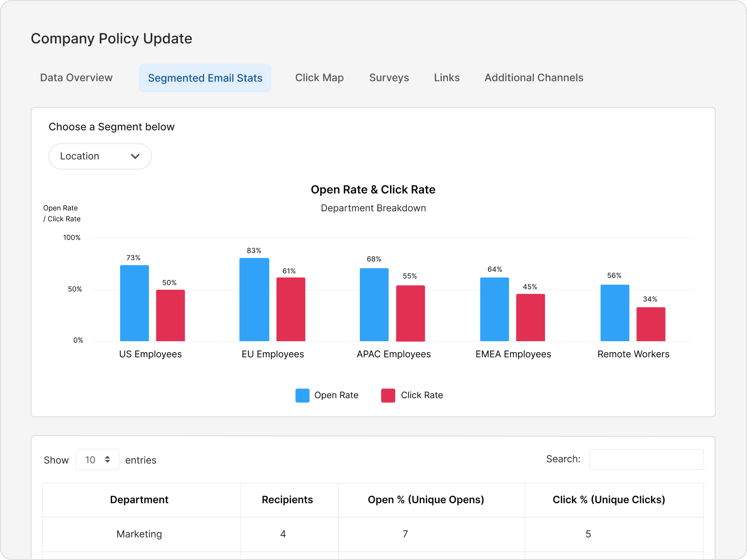Click the EU Employees 83% open rate bar
The width and height of the screenshot is (747, 560).
[x=254, y=299]
